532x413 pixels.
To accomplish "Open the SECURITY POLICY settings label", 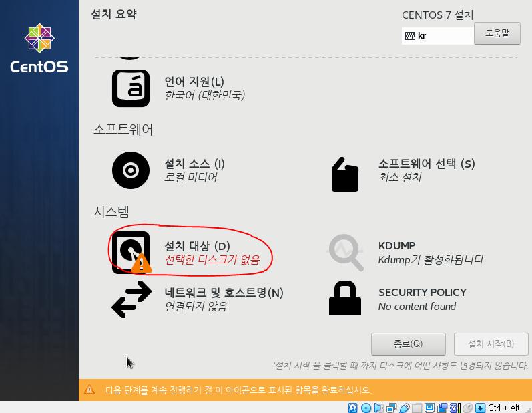I will coord(423,293).
